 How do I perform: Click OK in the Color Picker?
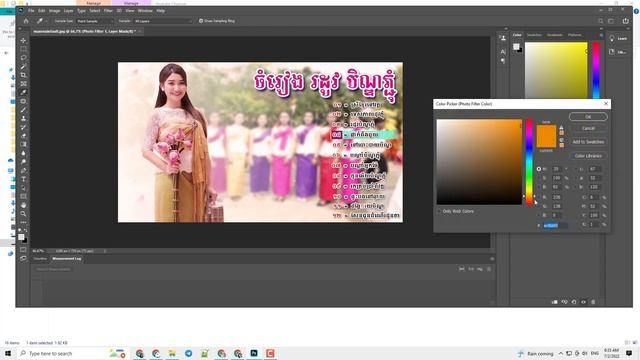click(x=588, y=117)
